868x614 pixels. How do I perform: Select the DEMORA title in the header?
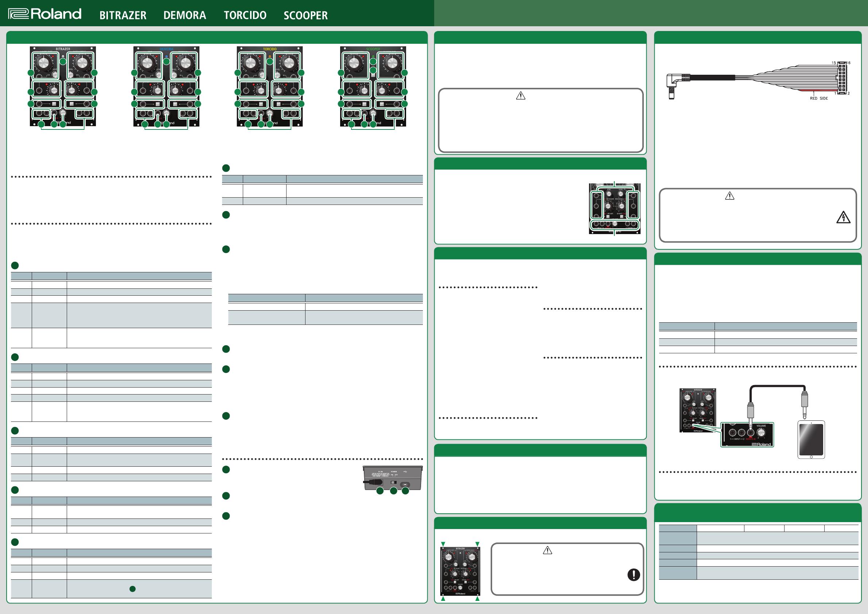184,16
